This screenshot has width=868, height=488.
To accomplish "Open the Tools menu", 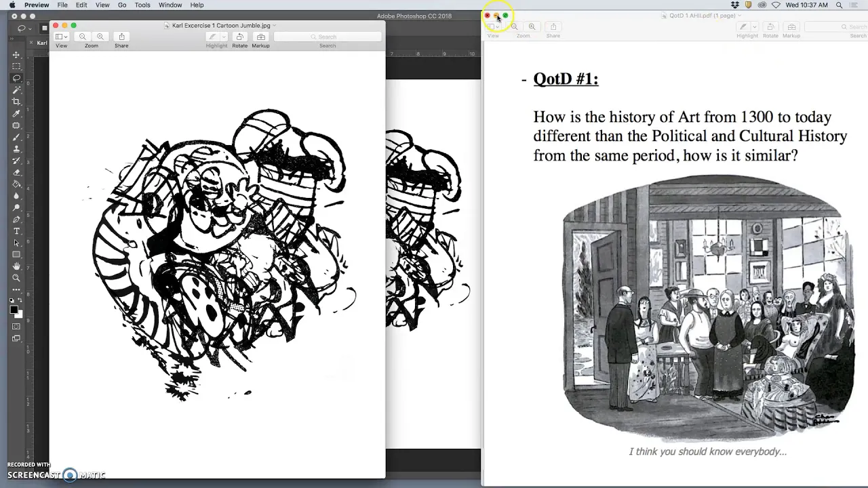I will click(x=142, y=5).
